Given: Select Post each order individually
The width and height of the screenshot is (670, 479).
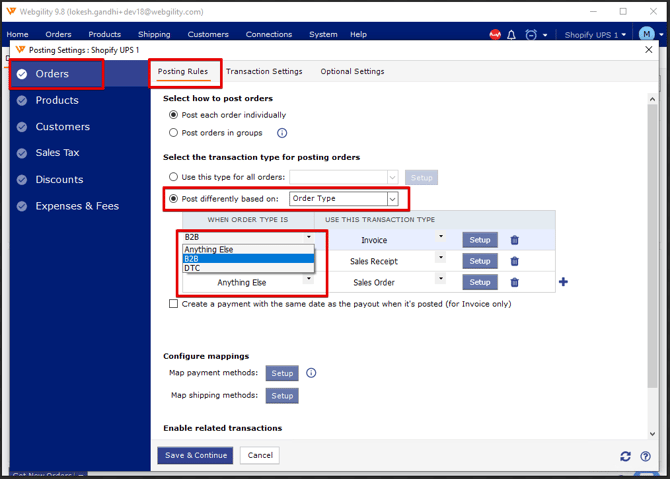Looking at the screenshot, I should pyautogui.click(x=174, y=115).
